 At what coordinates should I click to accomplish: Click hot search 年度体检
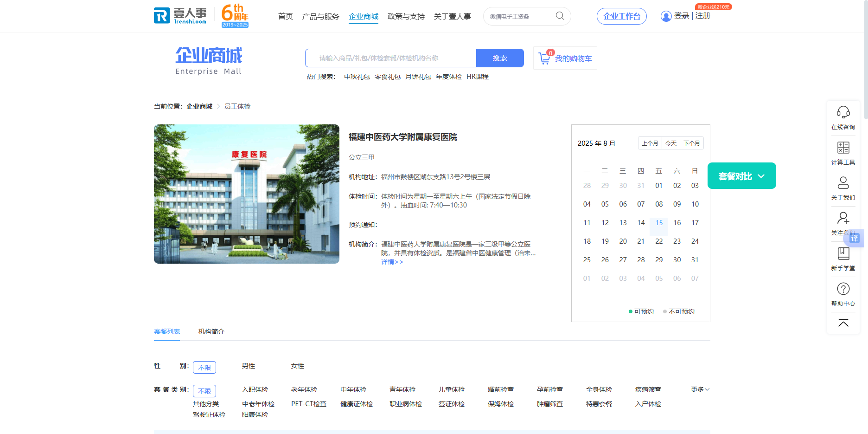(449, 77)
